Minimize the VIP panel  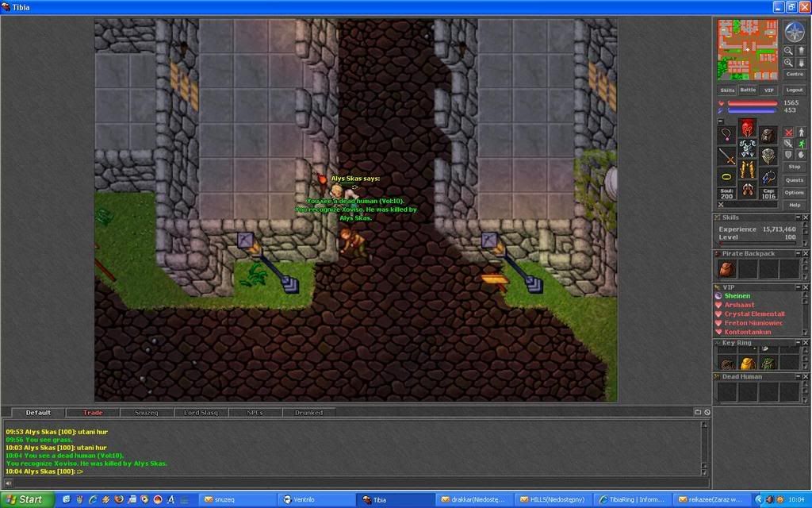798,287
